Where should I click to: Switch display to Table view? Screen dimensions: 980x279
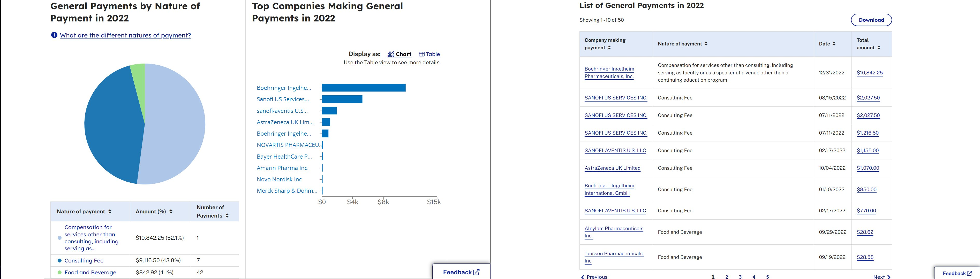click(x=429, y=54)
